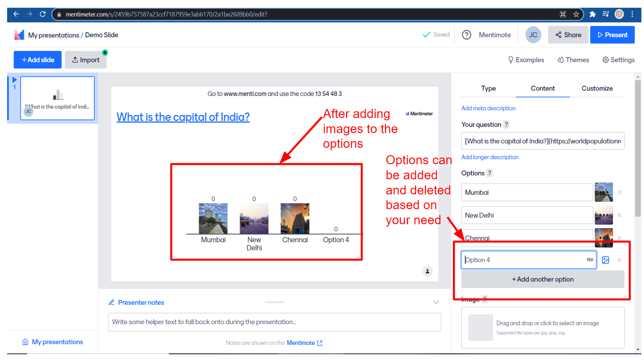Click the Mentimeter logo home icon
Screen dimensions: 644x362
click(x=19, y=35)
